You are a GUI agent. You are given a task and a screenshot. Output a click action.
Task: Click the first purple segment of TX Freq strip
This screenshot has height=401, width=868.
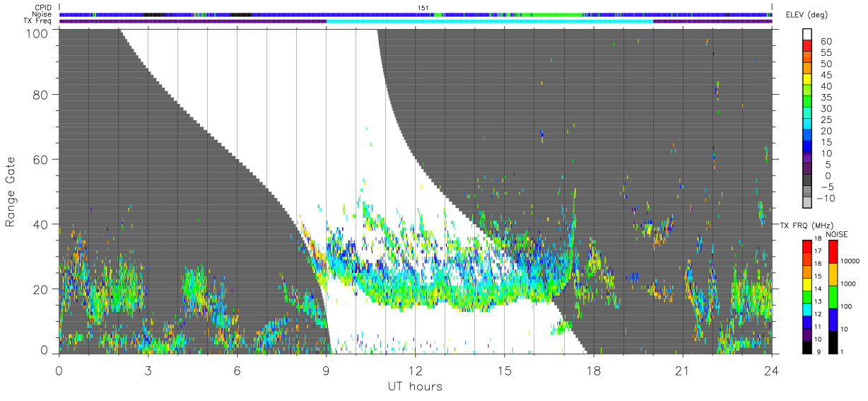[x=192, y=21]
